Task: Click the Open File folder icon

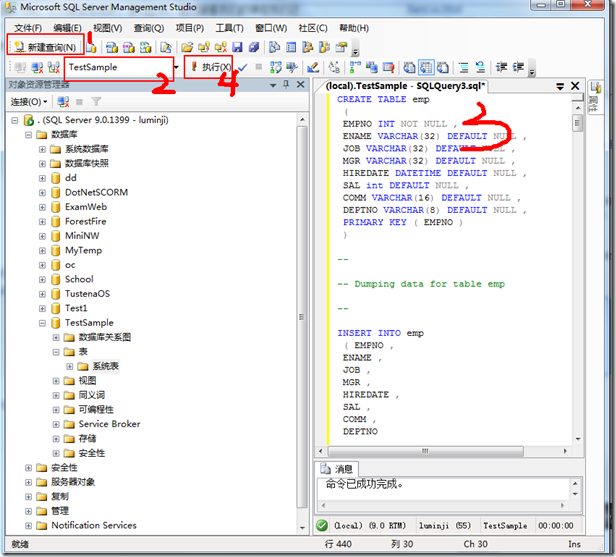Action: click(187, 48)
